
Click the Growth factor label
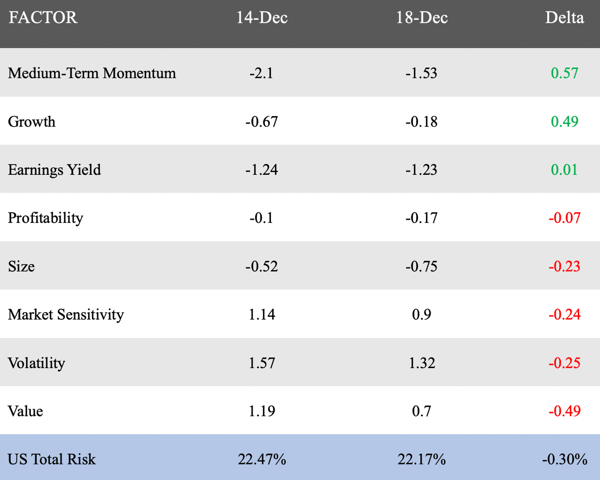[x=32, y=121]
